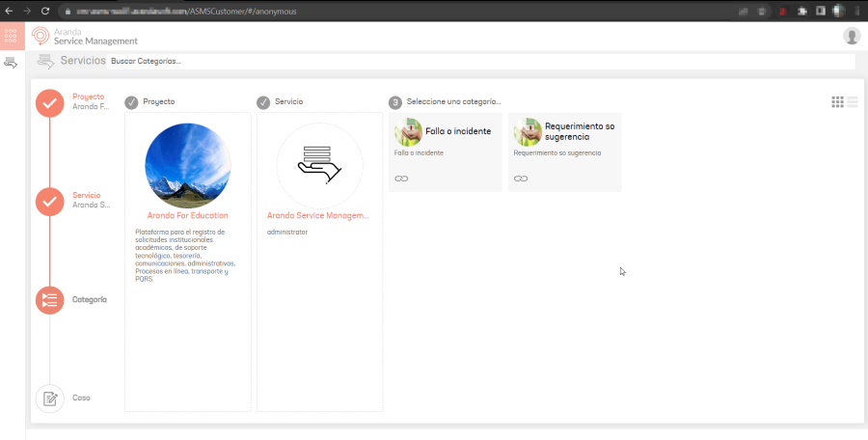Image resolution: width=868 pixels, height=440 pixels.
Task: Select the Caso label in the stepper
Action: (81, 398)
